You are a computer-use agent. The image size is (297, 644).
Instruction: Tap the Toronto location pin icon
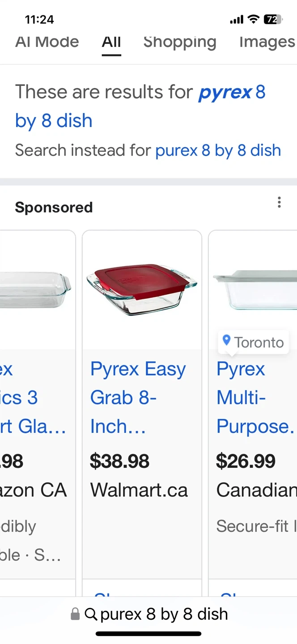pyautogui.click(x=227, y=341)
